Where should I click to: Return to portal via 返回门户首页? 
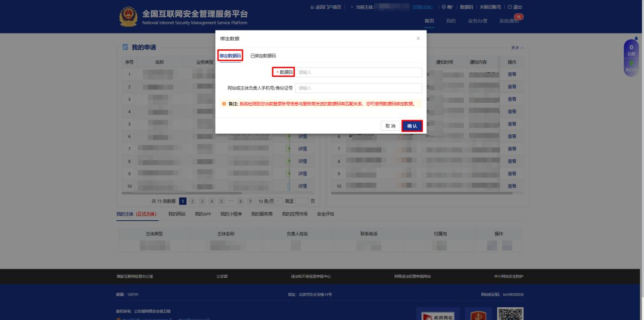[325, 7]
